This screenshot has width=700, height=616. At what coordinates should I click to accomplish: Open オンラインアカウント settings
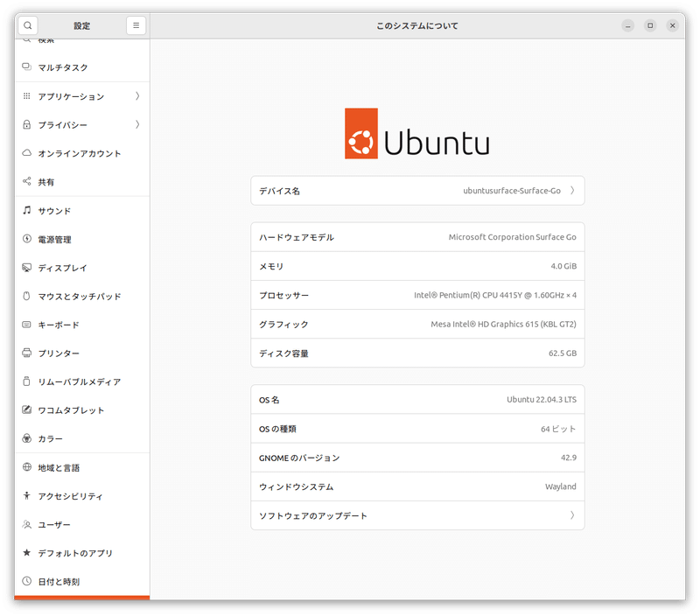pos(82,153)
